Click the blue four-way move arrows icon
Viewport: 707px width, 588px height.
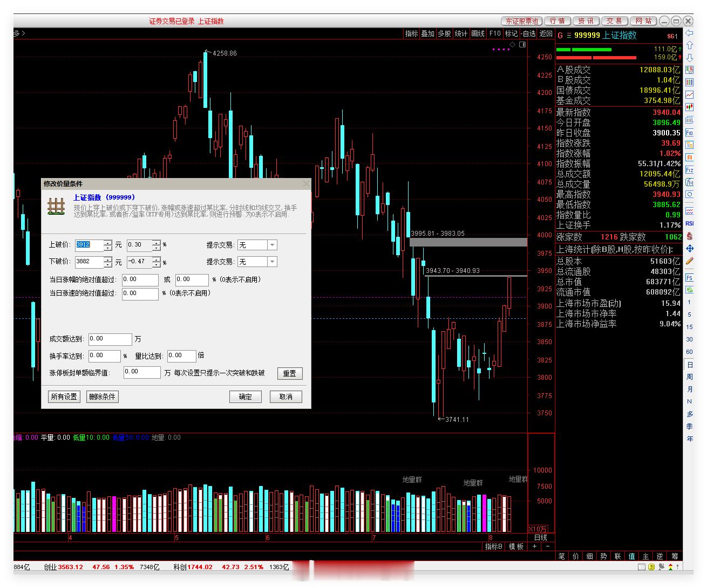pos(689,248)
